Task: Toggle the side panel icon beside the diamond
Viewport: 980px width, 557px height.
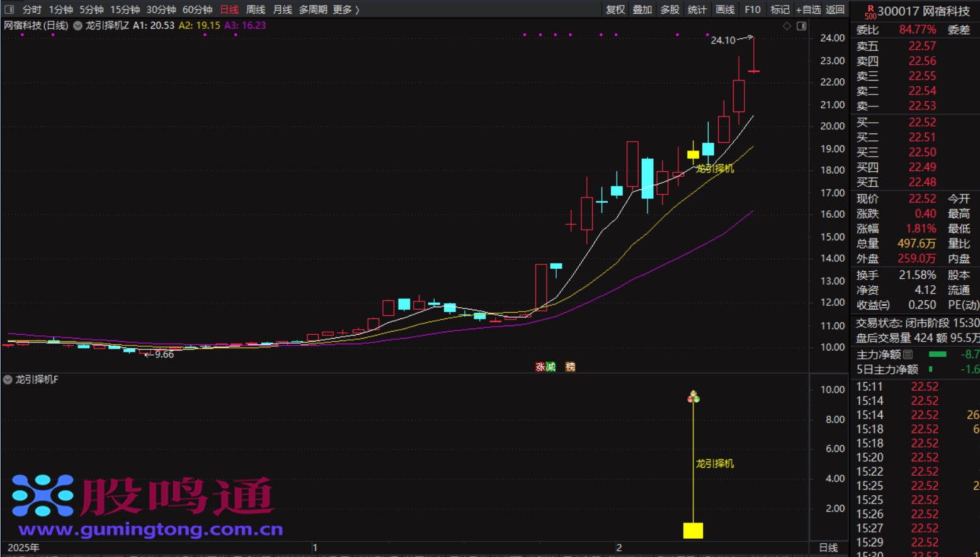Action: click(801, 26)
